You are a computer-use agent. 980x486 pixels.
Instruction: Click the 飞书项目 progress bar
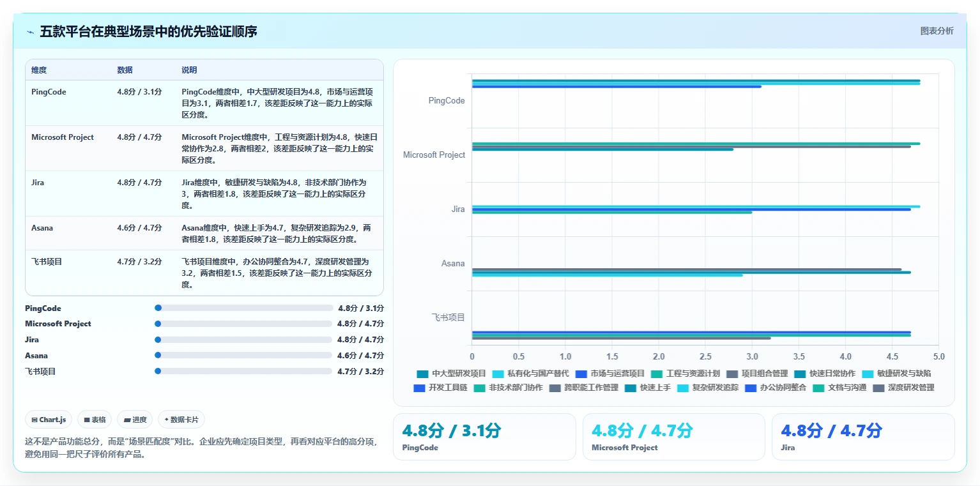click(243, 371)
